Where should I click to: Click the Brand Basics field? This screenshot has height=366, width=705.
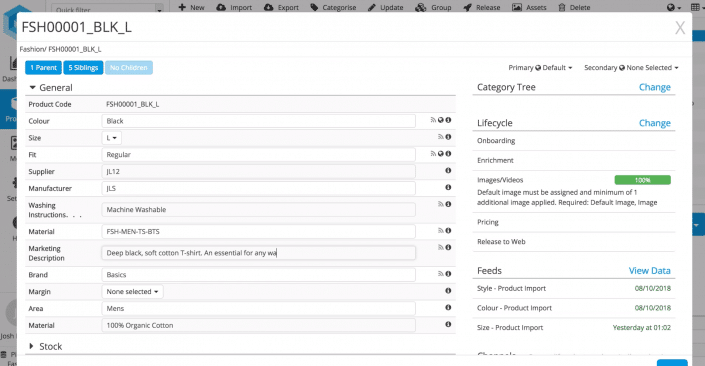(259, 275)
